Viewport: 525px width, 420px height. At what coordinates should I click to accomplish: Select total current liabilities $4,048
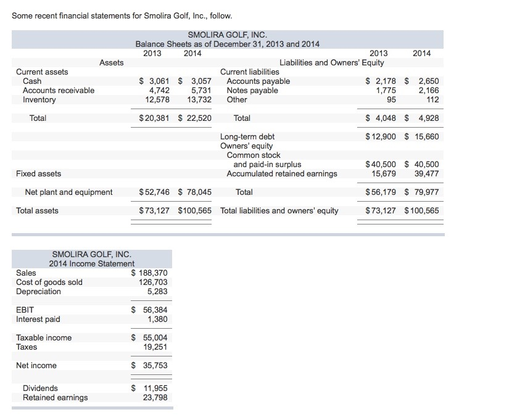(x=381, y=118)
